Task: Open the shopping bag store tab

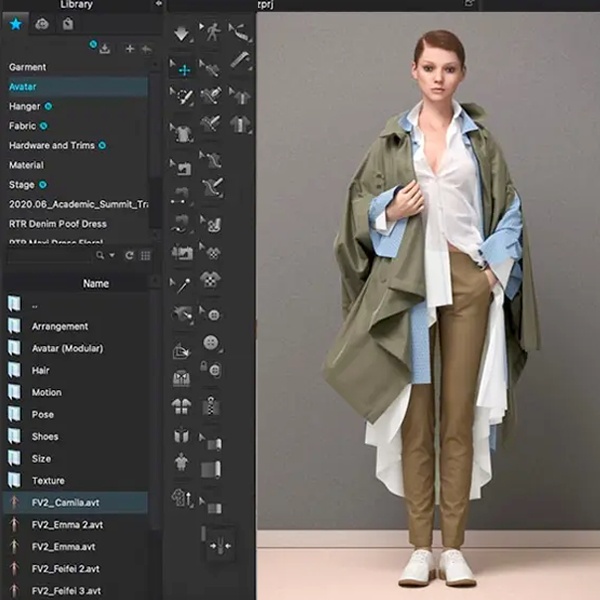Action: point(68,24)
